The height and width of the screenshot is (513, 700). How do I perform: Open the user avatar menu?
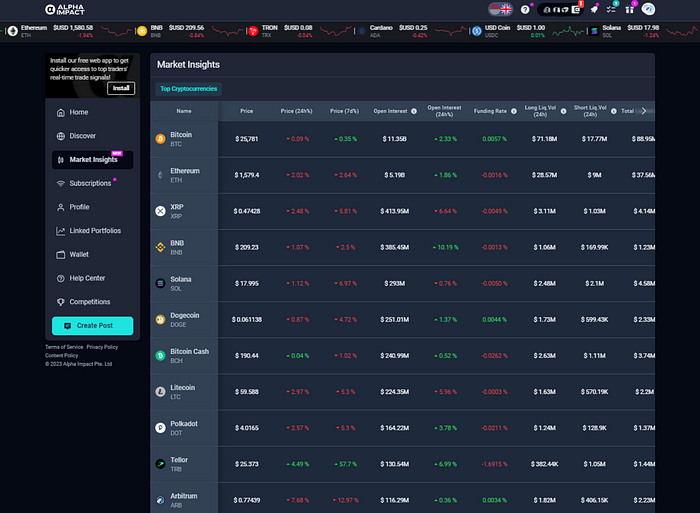648,9
